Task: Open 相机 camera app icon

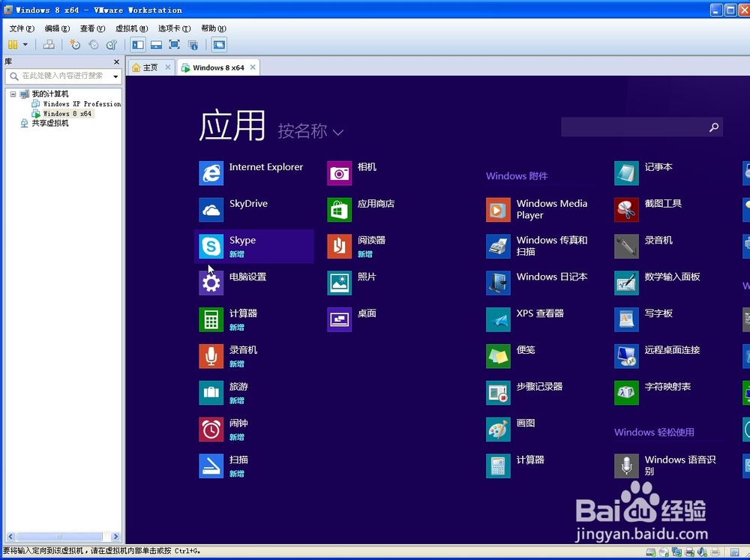Action: (339, 172)
